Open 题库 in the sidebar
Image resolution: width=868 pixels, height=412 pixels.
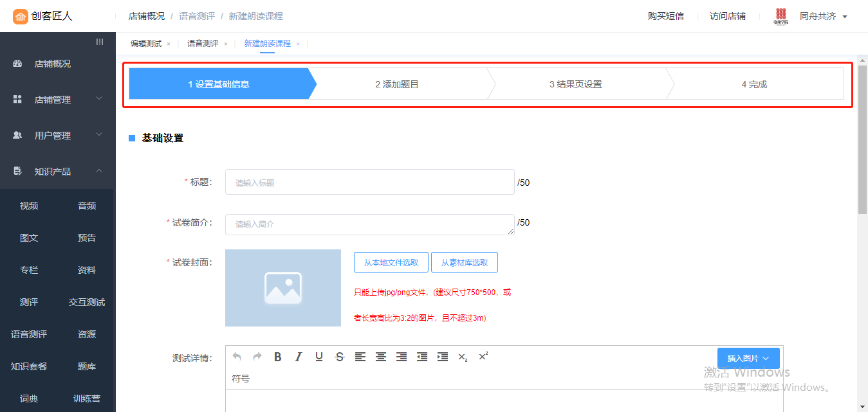point(87,366)
